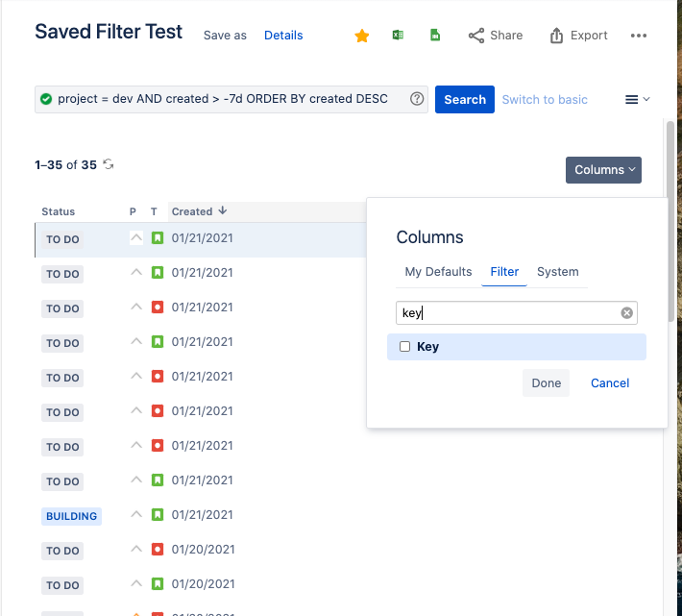Viewport: 682px width, 616px height.
Task: Click Done in the Columns dialog
Action: 546,382
